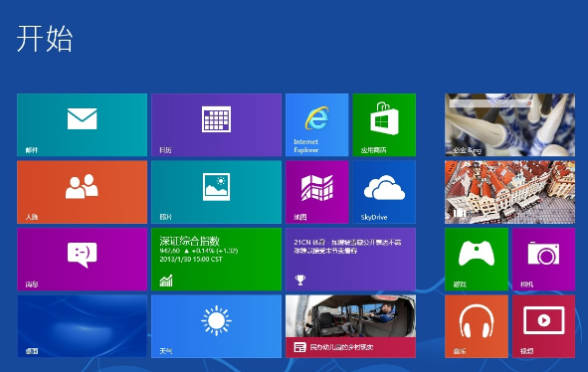Click the news headline caption on red bar
The height and width of the screenshot is (372, 588).
coord(341,347)
